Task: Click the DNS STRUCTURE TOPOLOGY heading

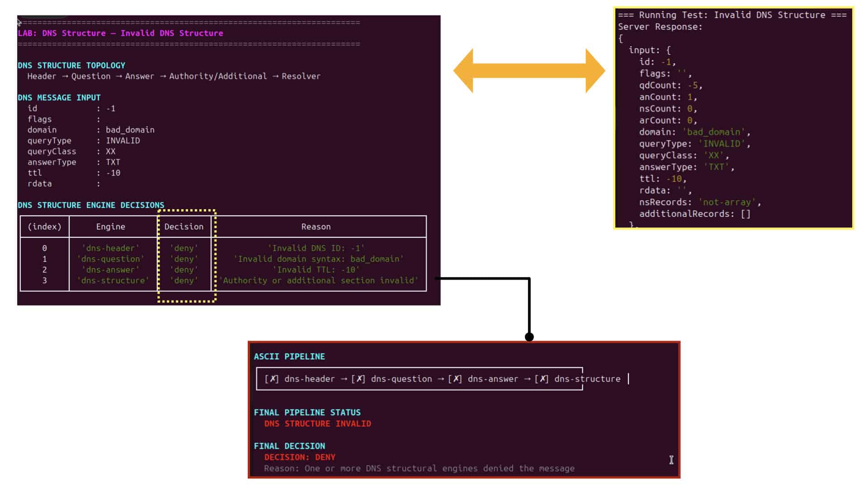Action: [71, 66]
